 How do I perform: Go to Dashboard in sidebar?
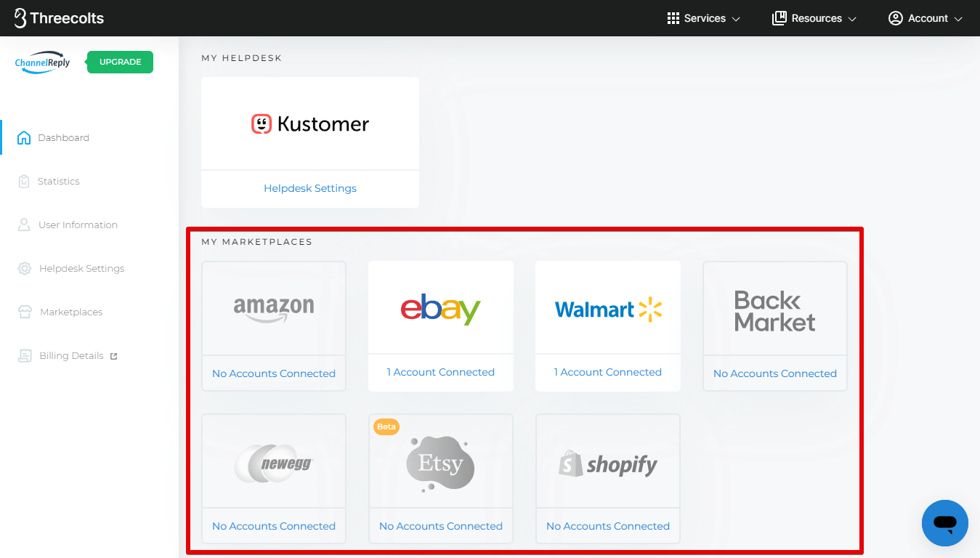(63, 137)
